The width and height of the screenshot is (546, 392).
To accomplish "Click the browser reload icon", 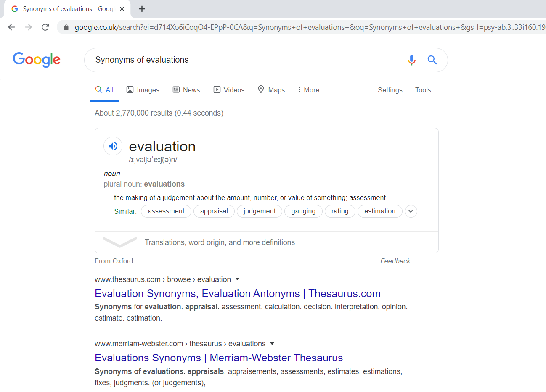I will pos(45,26).
